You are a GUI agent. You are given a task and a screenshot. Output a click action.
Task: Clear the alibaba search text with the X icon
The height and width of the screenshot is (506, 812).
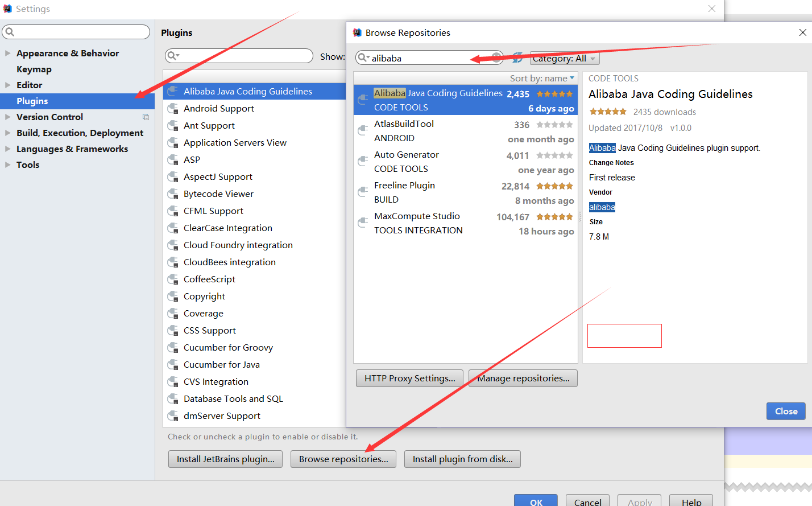(496, 57)
